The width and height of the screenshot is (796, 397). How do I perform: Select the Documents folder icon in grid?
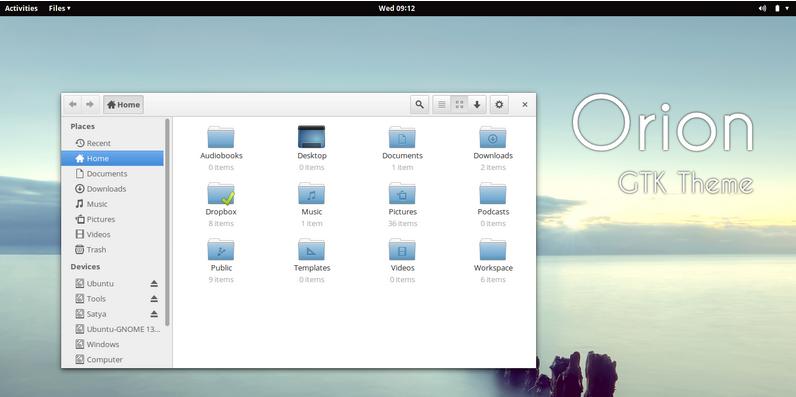(x=402, y=137)
